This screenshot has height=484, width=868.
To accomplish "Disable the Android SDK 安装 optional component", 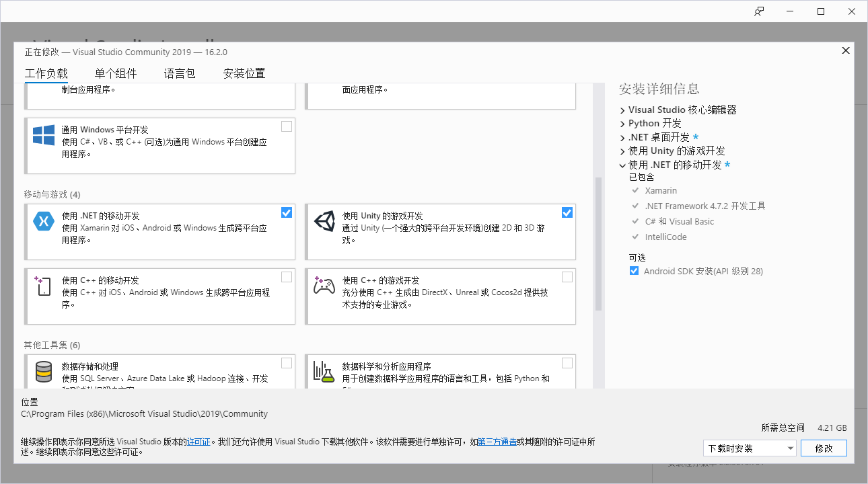I will tap(634, 271).
